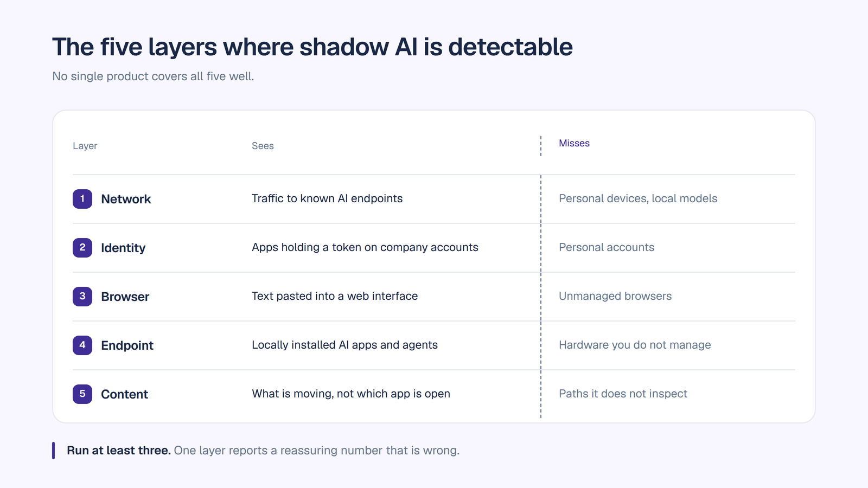Click the number 2 badge beside Identity

(x=82, y=248)
